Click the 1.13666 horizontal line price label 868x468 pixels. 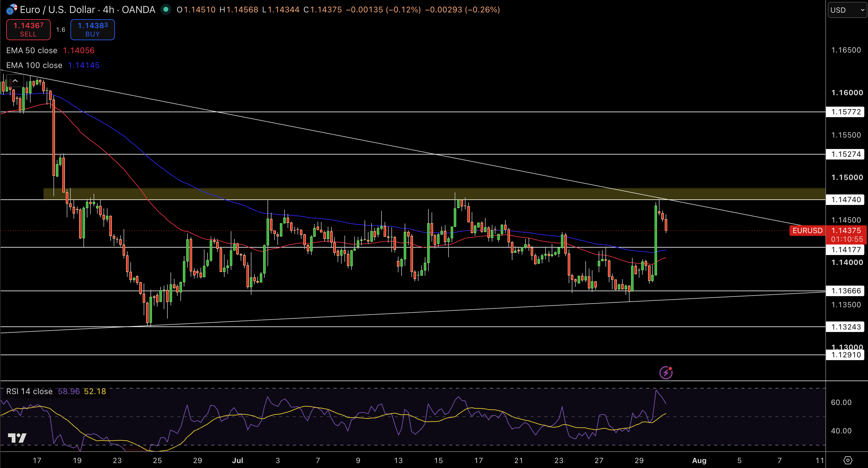coord(846,291)
